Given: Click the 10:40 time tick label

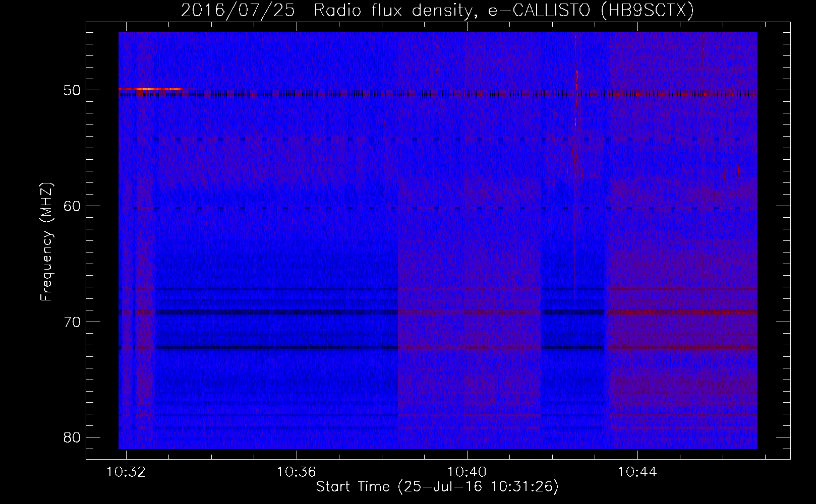Looking at the screenshot, I should pos(467,472).
